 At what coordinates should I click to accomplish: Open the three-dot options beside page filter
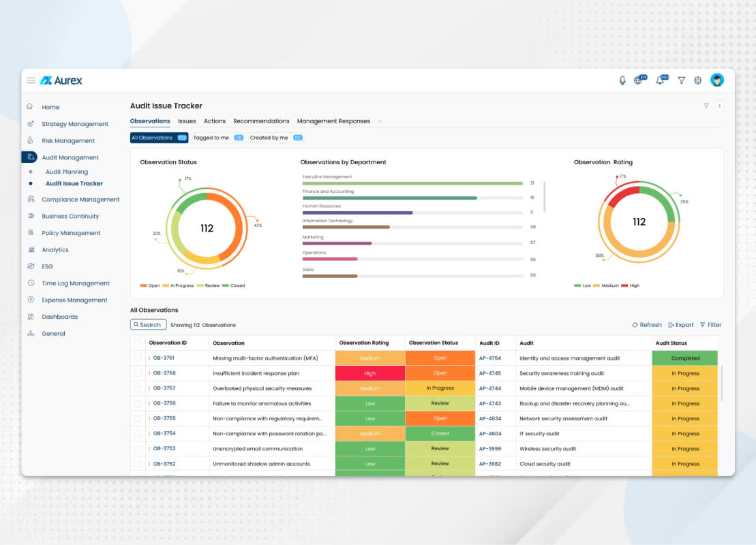pos(719,106)
